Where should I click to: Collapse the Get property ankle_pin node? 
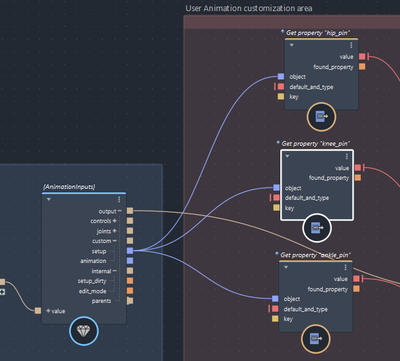click(286, 267)
